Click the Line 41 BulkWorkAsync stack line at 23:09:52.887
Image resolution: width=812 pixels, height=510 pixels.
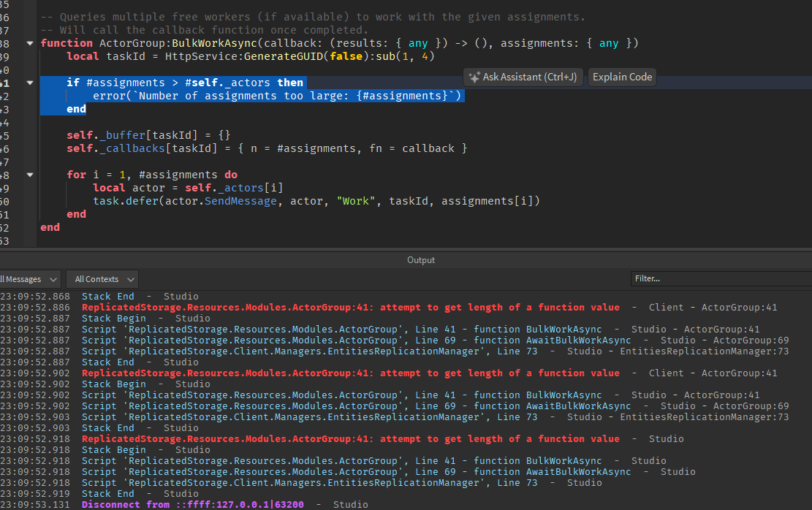(342, 330)
